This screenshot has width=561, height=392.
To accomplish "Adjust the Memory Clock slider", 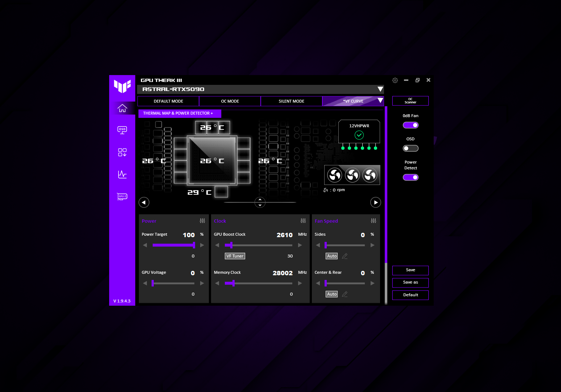I will [259, 283].
